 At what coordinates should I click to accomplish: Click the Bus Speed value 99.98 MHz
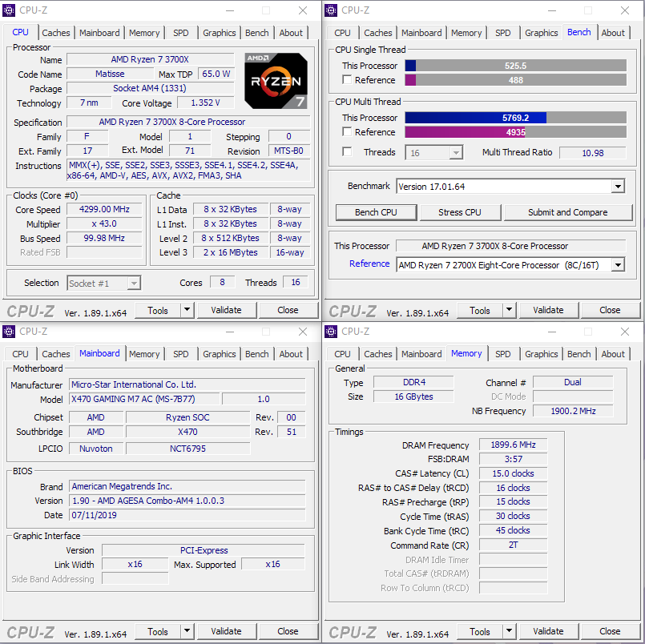point(104,238)
